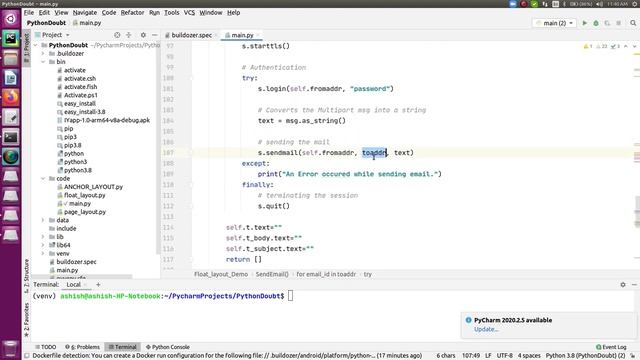
Task: Open the Python Console tool window
Action: (x=168, y=347)
